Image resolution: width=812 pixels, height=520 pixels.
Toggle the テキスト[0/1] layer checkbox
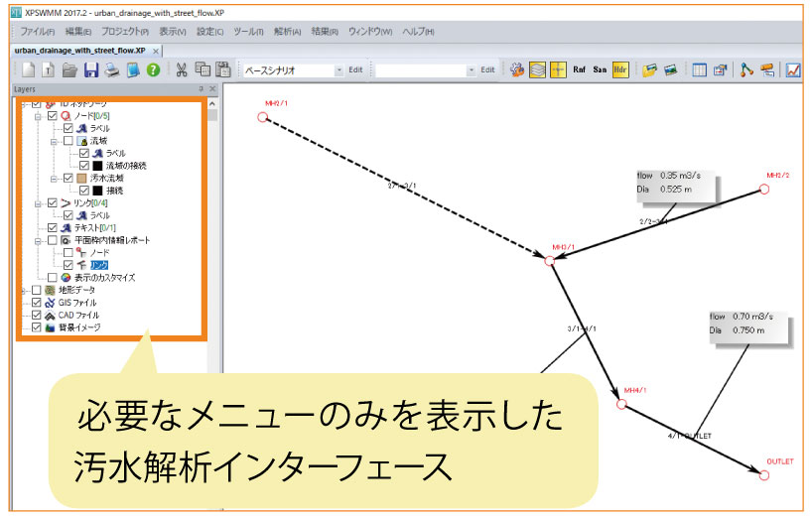coord(53,228)
